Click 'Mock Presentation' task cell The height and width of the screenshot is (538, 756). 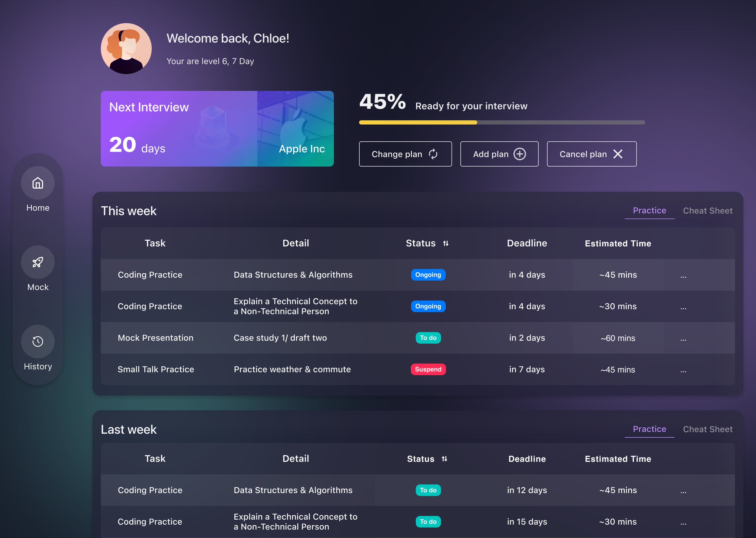156,338
